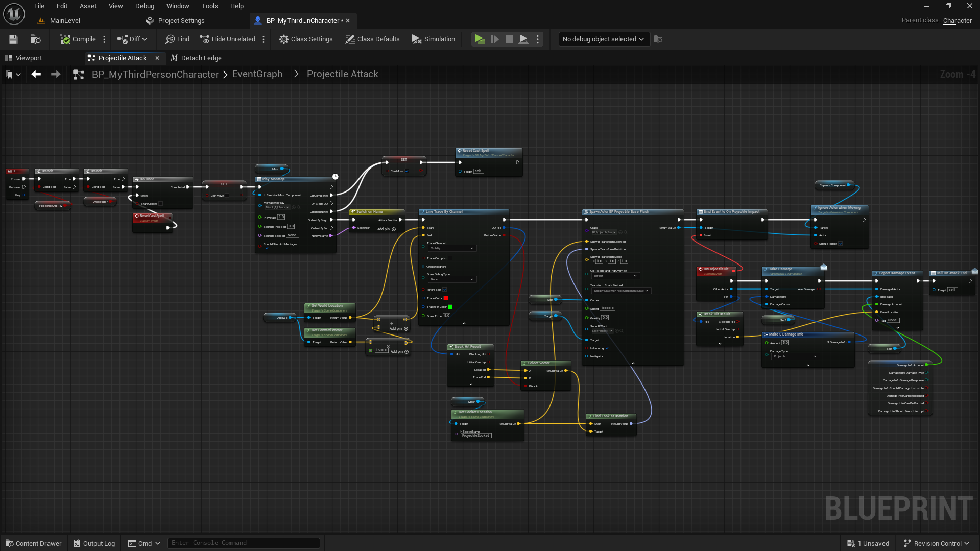Open Class Defaults

[372, 39]
